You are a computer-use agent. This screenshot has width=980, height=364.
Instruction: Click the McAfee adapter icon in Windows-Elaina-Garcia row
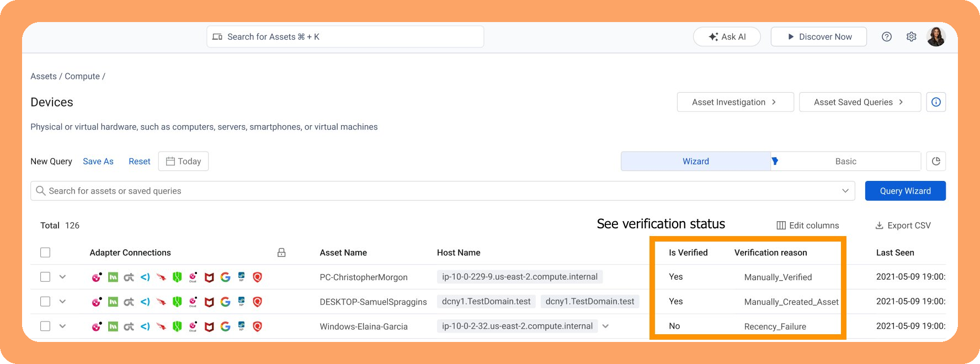point(209,327)
